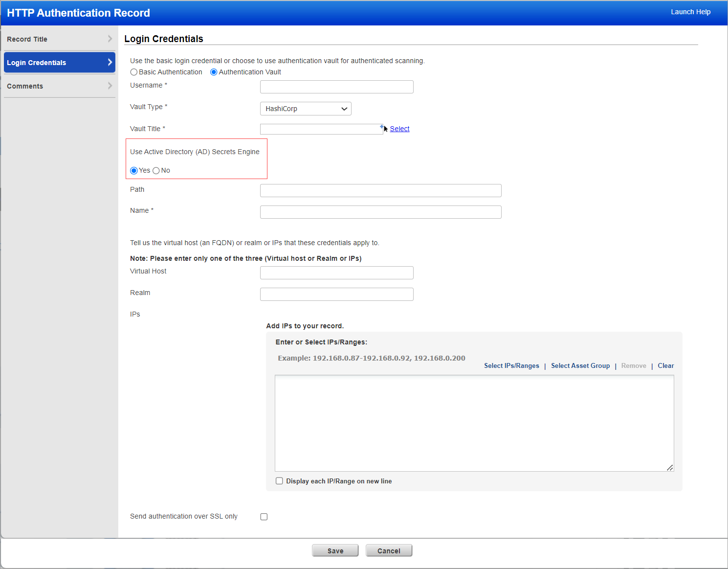728x569 pixels.
Task: Click the Select link for Vault Title
Action: coord(399,129)
